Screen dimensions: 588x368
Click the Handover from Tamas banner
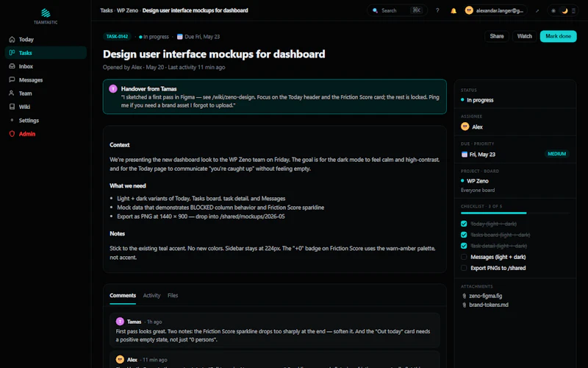point(274,96)
